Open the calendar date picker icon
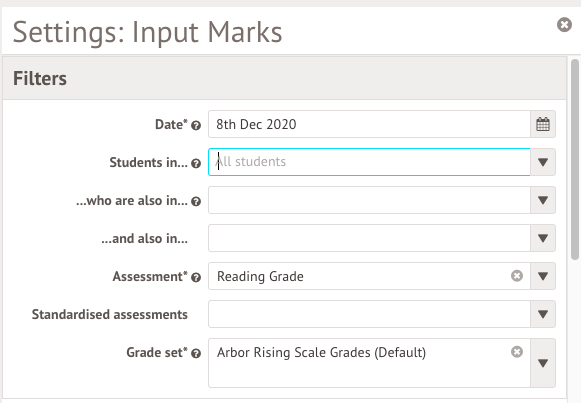Viewport: 581px width, 403px height. coord(543,124)
